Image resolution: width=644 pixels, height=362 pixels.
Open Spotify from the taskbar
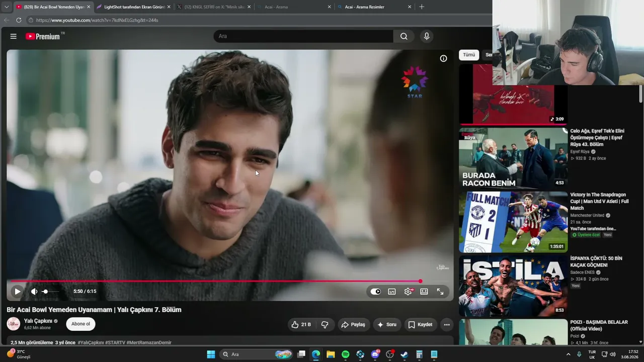345,354
